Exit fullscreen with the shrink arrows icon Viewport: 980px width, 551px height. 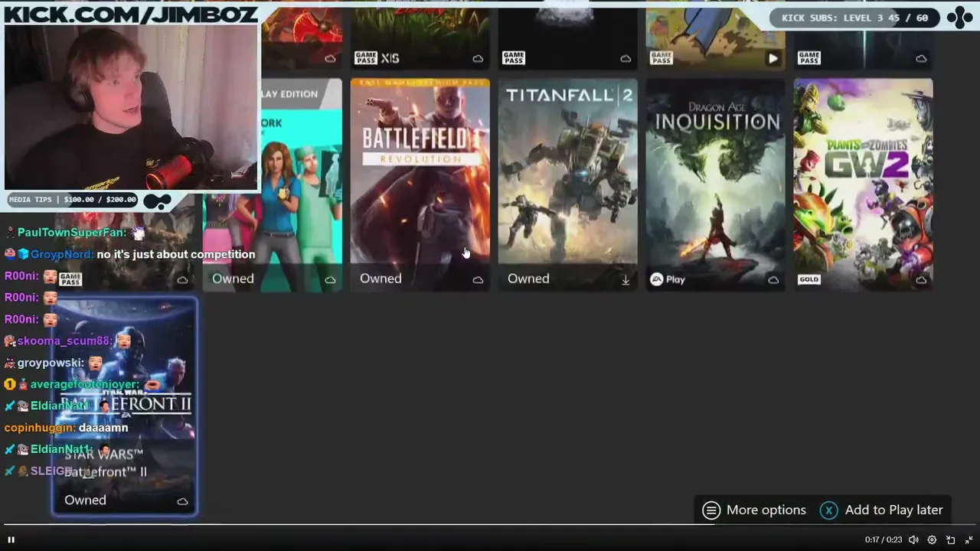[969, 540]
